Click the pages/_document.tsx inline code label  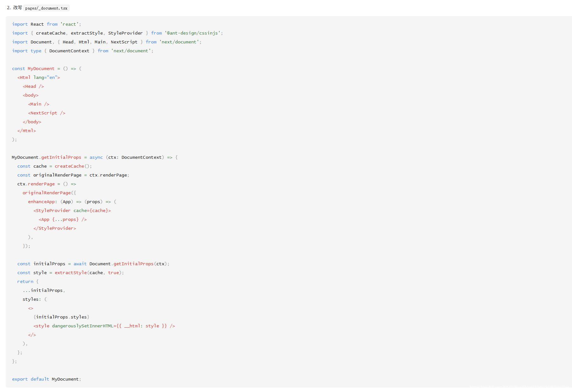pos(46,8)
